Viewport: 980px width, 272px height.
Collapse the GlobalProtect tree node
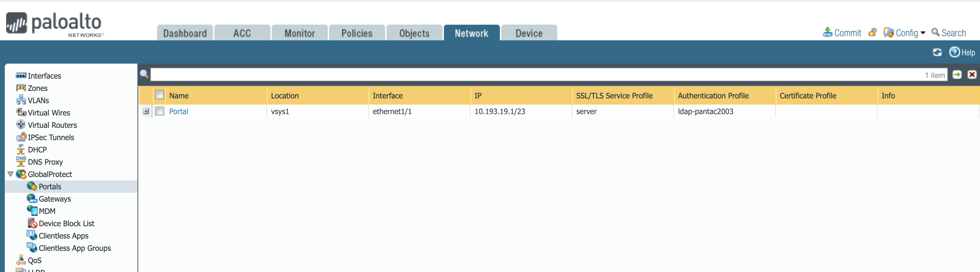tap(11, 174)
